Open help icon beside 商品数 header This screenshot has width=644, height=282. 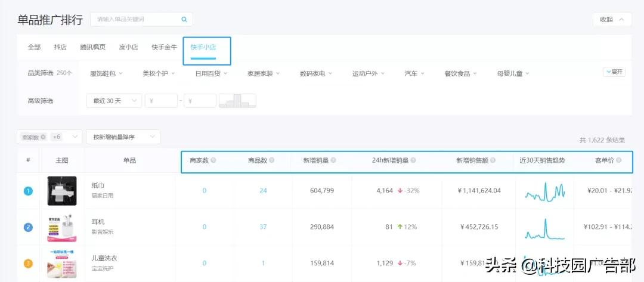271,160
